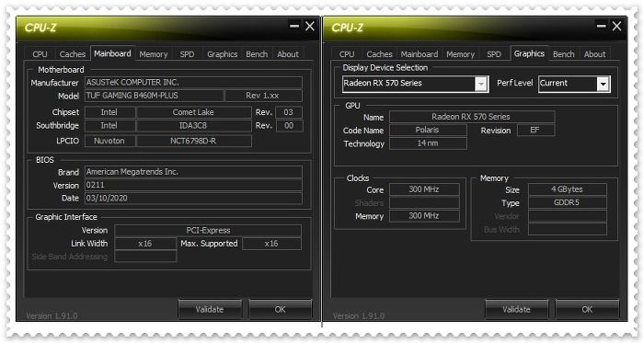
Task: Minimize the right CPU-Z window
Action: tap(601, 26)
